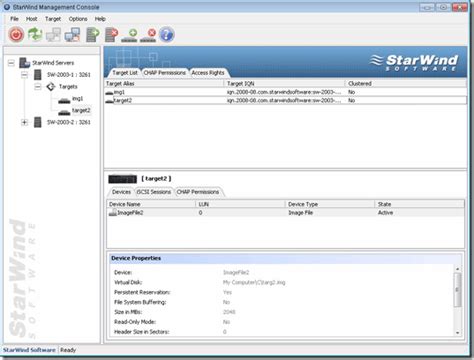Click the Targets node icon in tree
Screen dimensions: 474x360
point(51,87)
